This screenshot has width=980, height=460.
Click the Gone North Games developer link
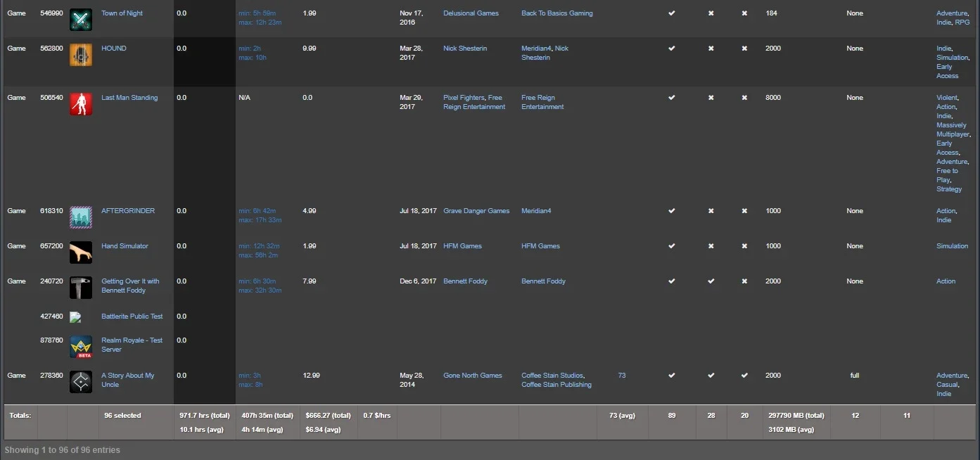point(473,376)
